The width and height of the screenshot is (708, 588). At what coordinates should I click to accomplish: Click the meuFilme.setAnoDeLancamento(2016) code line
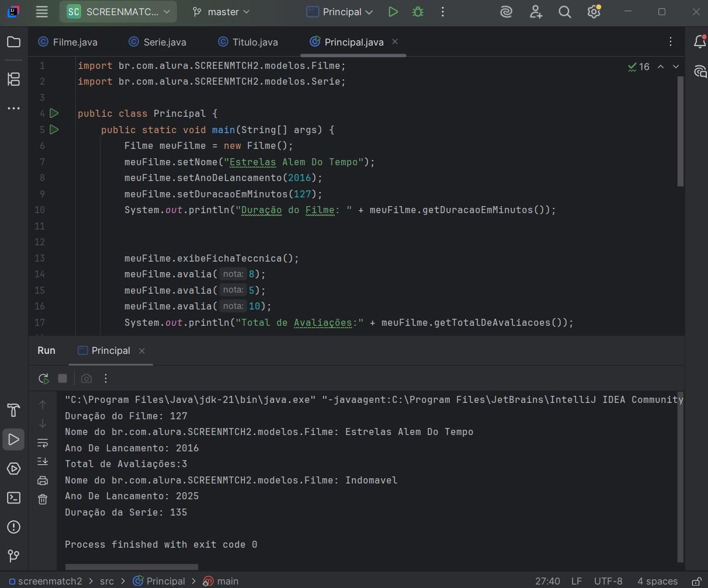pyautogui.click(x=223, y=178)
